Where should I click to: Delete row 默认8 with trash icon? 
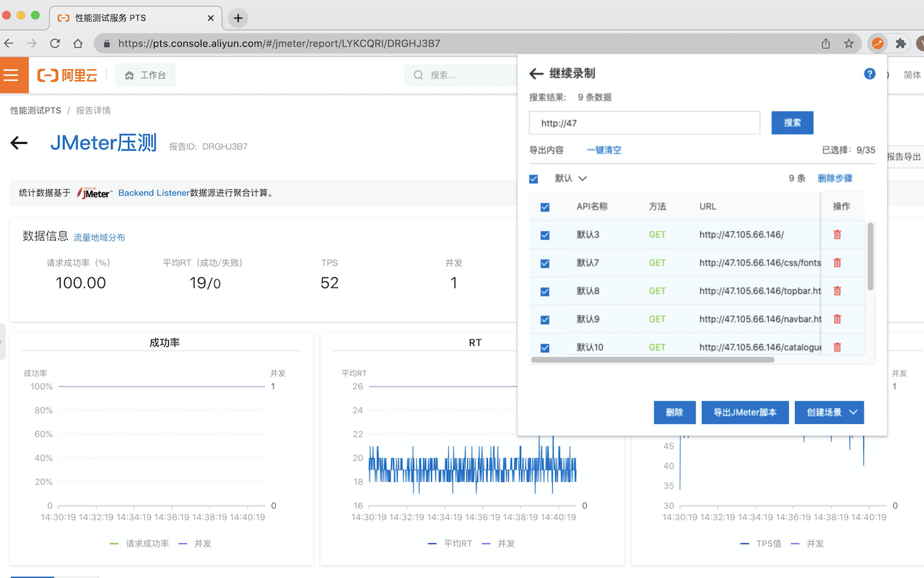tap(837, 291)
